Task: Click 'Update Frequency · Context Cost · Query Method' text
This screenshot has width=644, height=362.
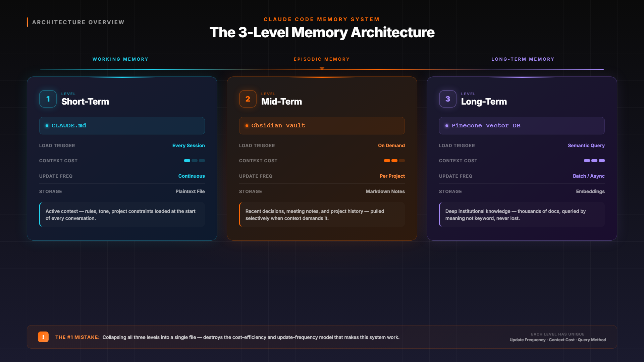Action: 558,340
